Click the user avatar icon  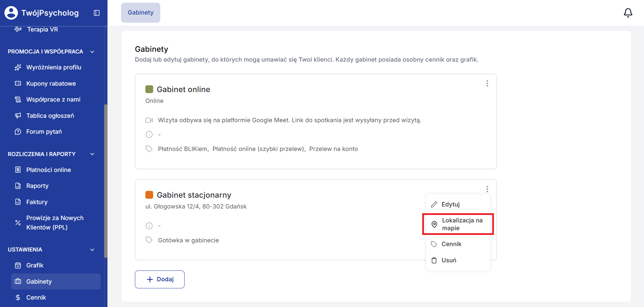[11, 13]
